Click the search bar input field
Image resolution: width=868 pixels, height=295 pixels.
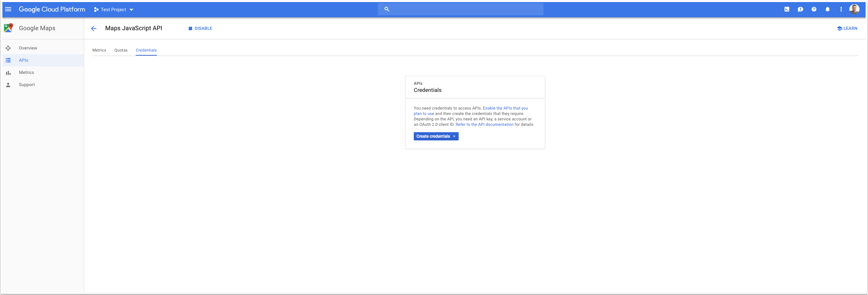[460, 9]
